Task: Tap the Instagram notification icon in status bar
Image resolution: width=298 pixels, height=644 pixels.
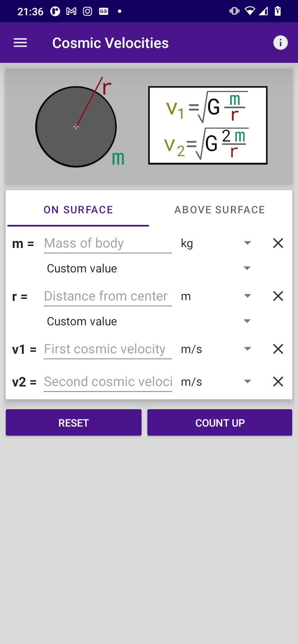Action: (x=87, y=11)
